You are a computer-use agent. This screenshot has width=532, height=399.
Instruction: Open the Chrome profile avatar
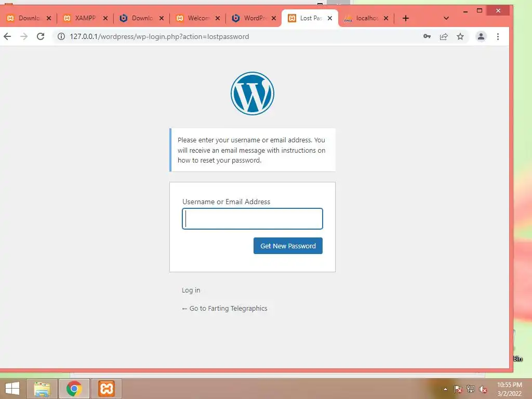click(481, 36)
